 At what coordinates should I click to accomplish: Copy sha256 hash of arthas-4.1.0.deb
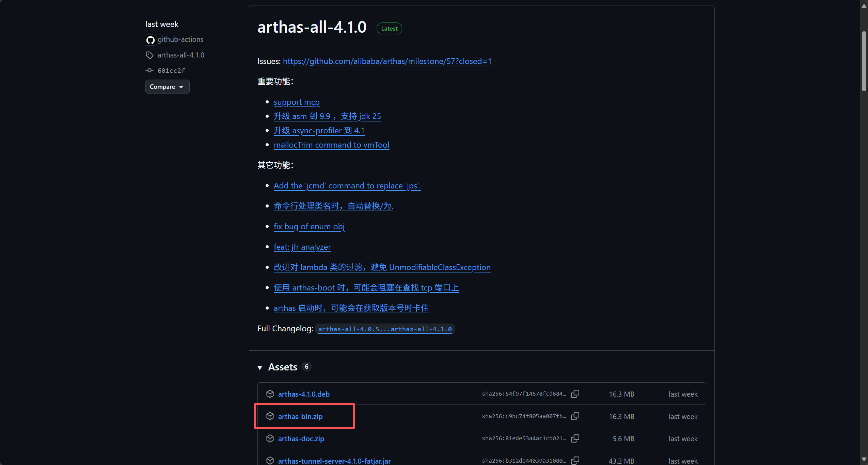[575, 394]
